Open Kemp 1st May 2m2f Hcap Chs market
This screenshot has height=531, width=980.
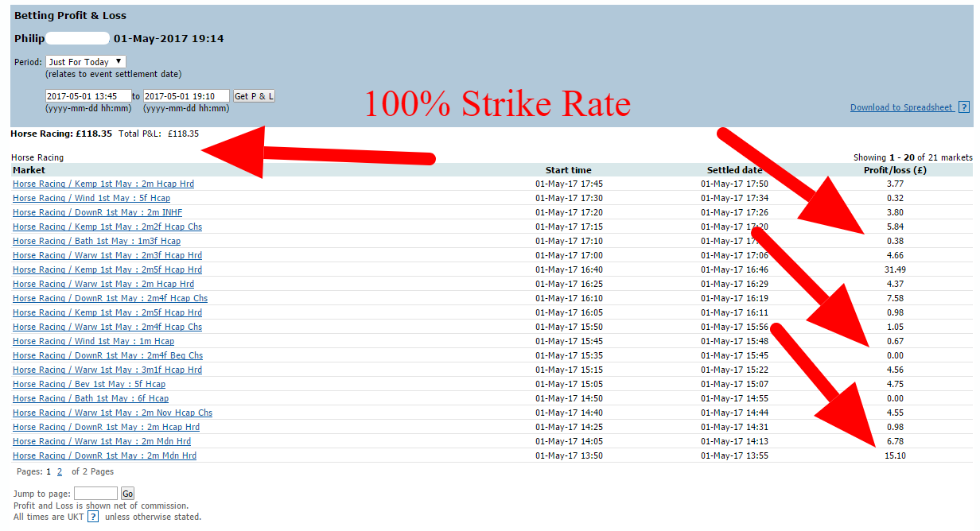tap(107, 227)
